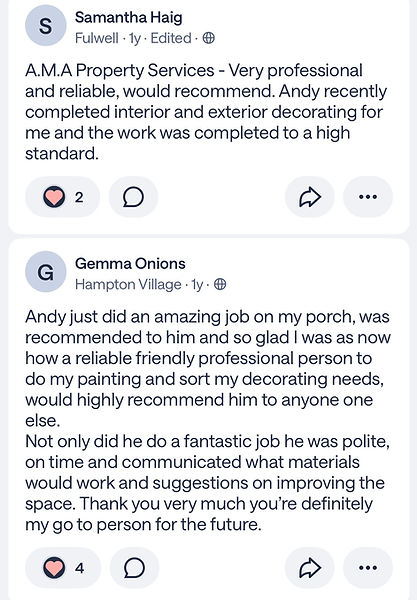
Task: Open more options on Samantha Haig's post
Action: click(x=368, y=197)
